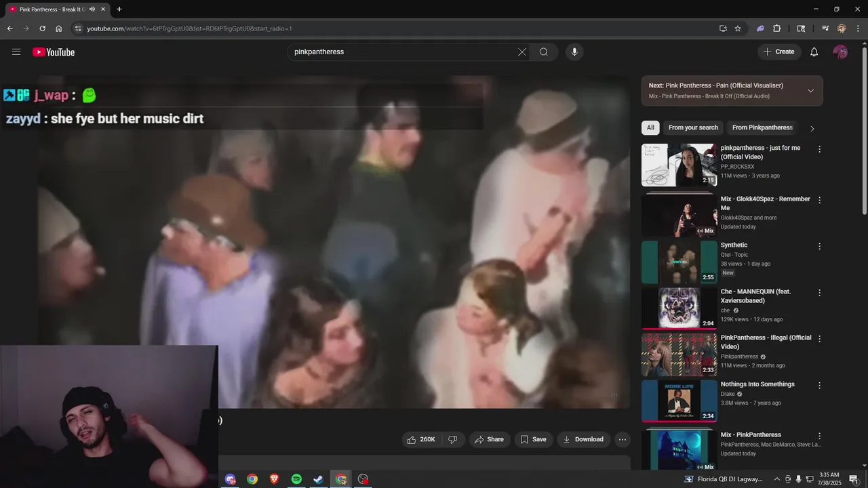Screen dimensions: 868x488
Task: Open Nothings Into Somethings video title
Action: [x=757, y=384]
